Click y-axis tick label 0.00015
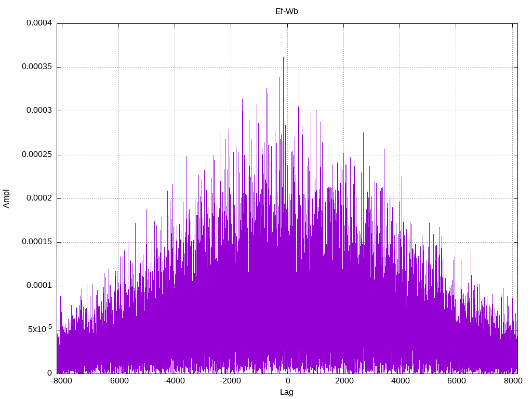Viewport: 532px width, 399px height. click(37, 242)
